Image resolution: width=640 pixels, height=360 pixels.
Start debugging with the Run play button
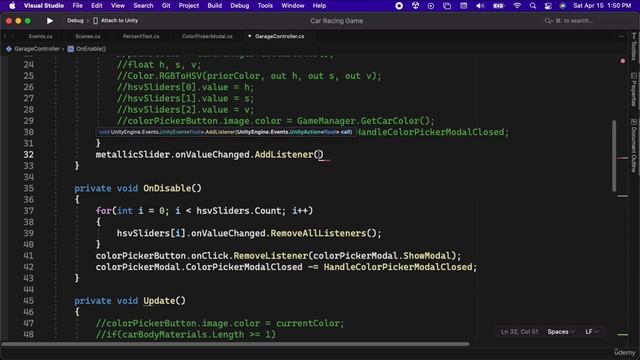(x=50, y=20)
